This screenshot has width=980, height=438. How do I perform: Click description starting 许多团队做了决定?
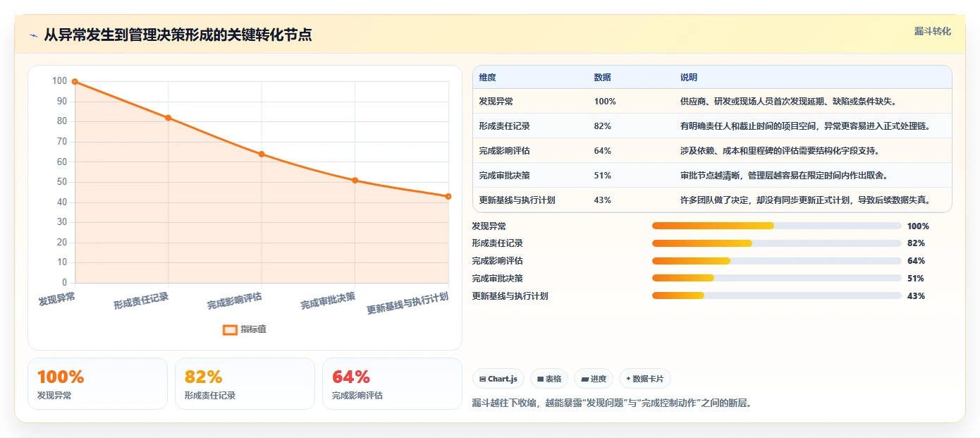(x=806, y=200)
